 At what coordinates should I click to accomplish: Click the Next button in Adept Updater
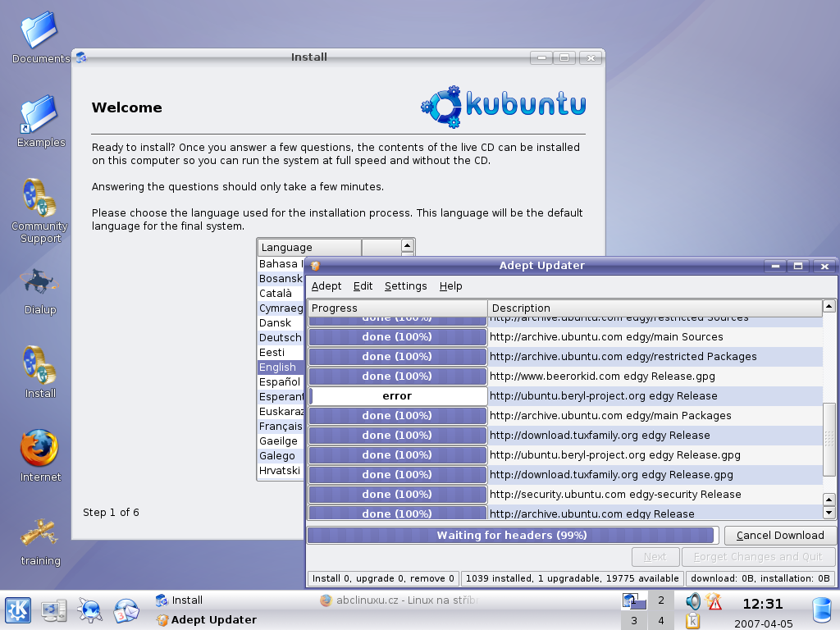tap(655, 557)
